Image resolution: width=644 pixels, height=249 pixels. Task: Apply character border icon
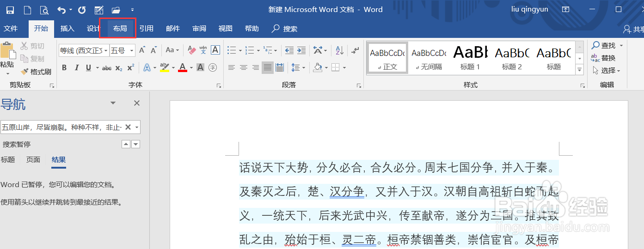(x=215, y=50)
